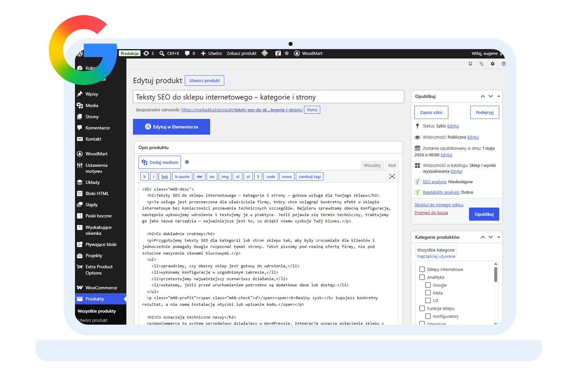Collapse the Opublikuj panel with the triangle
The image size is (588, 387).
pos(498,96)
